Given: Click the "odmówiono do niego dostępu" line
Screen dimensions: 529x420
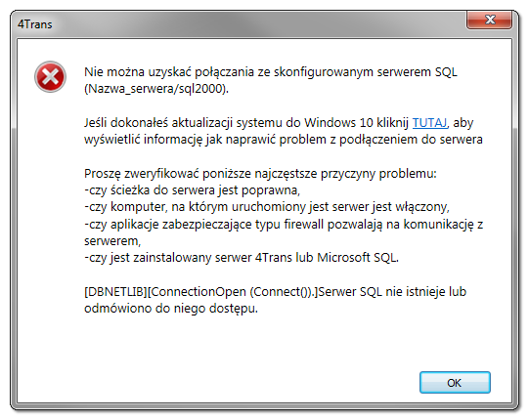Looking at the screenshot, I should click(x=171, y=309).
